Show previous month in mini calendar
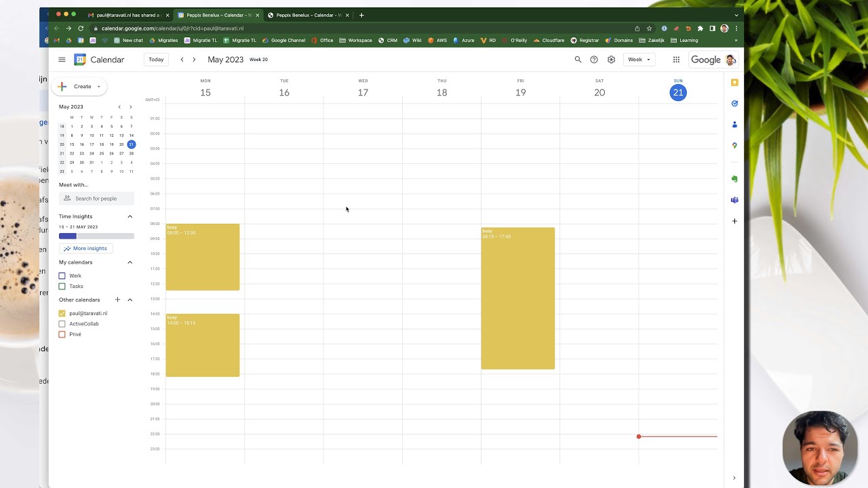The image size is (868, 488). tap(119, 106)
